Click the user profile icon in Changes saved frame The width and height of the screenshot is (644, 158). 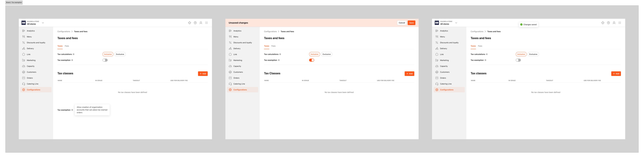614,23
